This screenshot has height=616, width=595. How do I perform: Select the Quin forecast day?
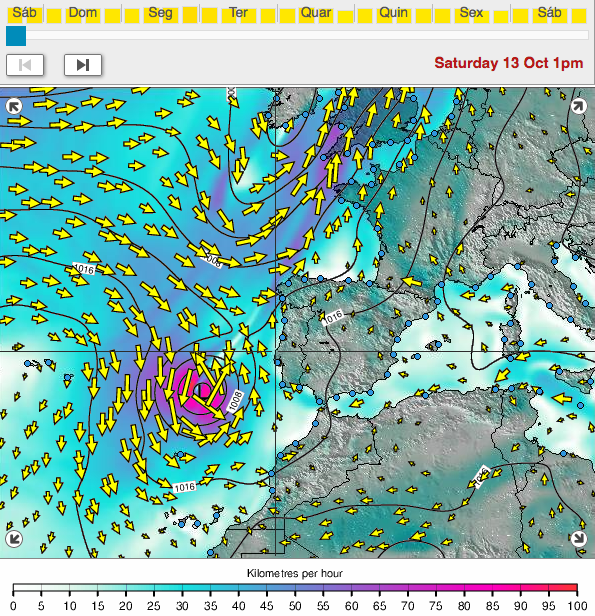click(x=393, y=13)
